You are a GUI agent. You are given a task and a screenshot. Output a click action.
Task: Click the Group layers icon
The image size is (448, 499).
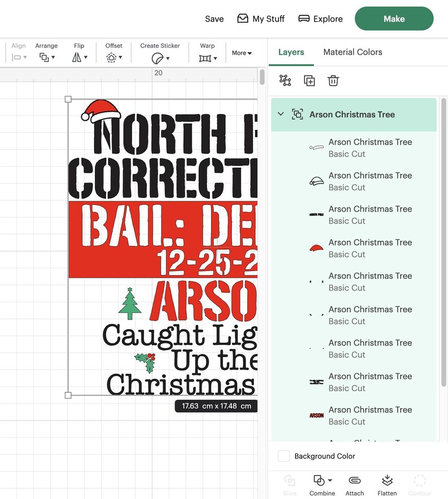pos(285,81)
